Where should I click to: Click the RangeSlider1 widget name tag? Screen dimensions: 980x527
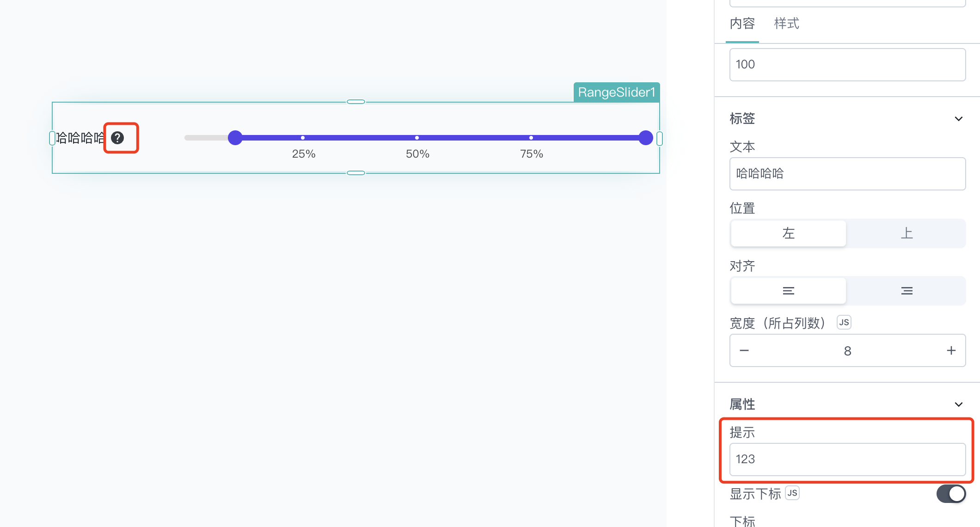(617, 92)
